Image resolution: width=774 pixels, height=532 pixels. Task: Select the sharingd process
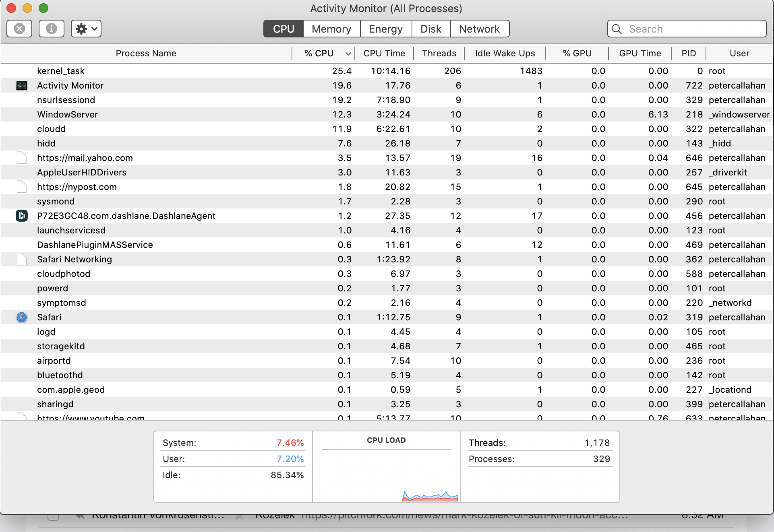[387, 404]
